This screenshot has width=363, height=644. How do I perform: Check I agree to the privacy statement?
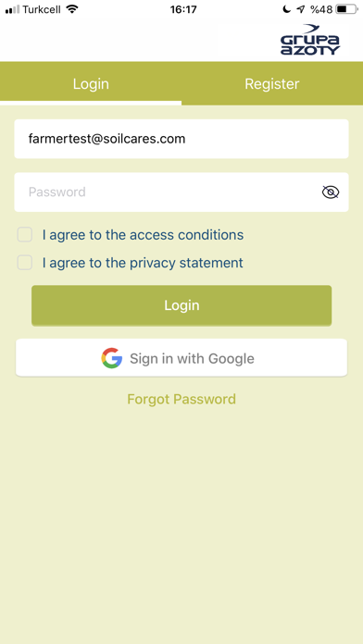click(25, 263)
